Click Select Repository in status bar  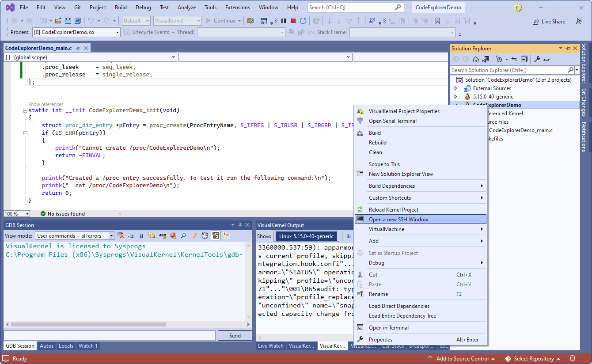(x=533, y=359)
